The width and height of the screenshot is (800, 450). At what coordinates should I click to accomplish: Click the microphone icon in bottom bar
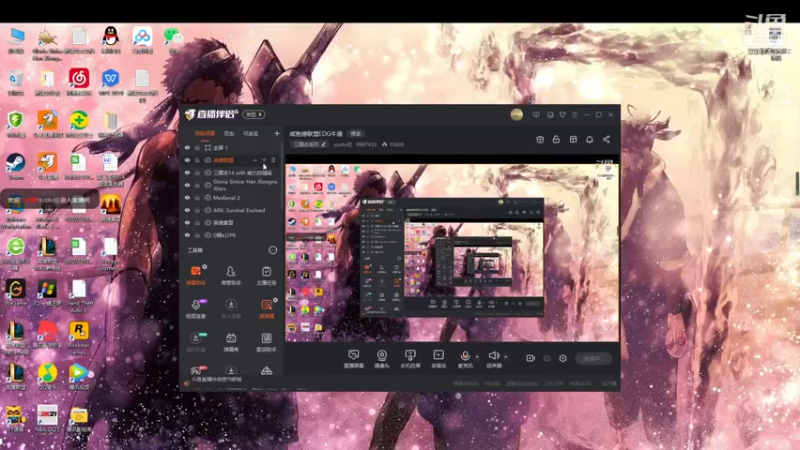[465, 356]
